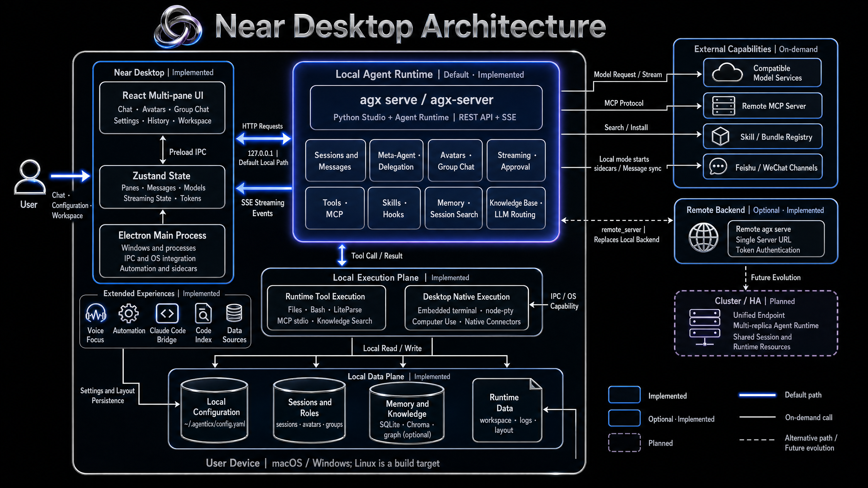
Task: Click the On-demand call legend line
Action: click(x=757, y=417)
